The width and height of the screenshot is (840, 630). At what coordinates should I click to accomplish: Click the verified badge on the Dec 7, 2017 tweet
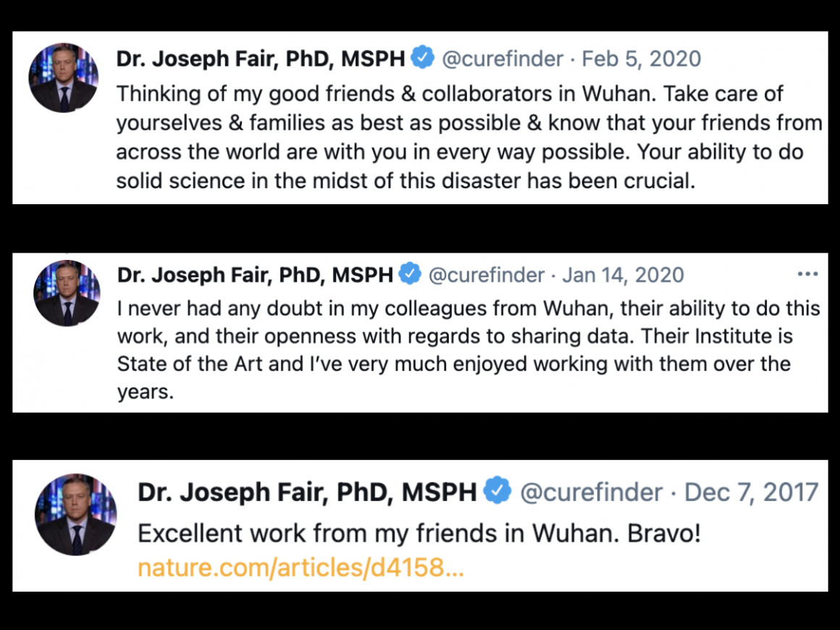(497, 491)
